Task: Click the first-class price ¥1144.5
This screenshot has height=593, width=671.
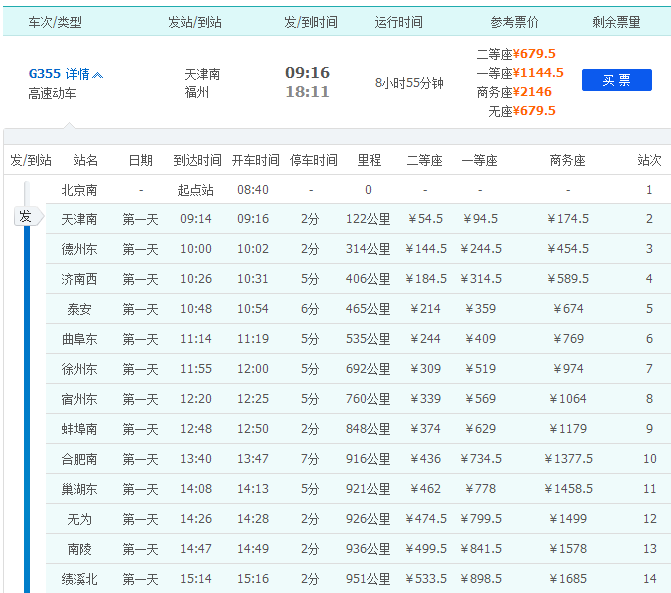Action: click(x=538, y=73)
